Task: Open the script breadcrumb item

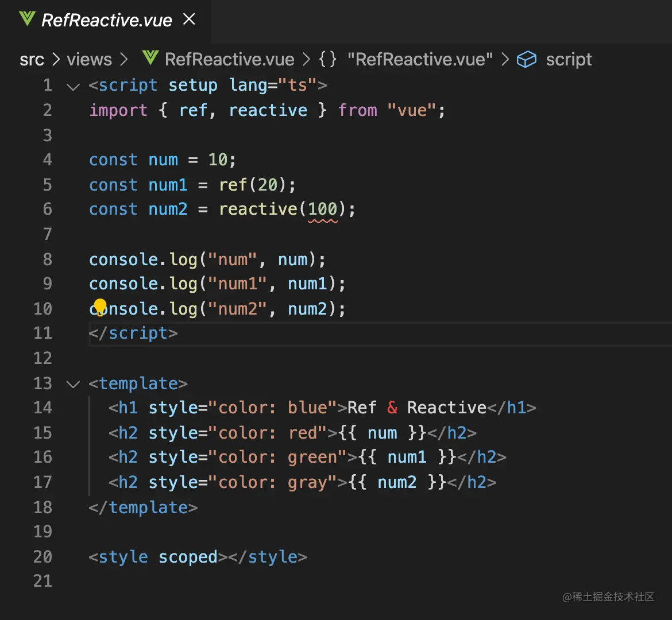Action: (569, 60)
